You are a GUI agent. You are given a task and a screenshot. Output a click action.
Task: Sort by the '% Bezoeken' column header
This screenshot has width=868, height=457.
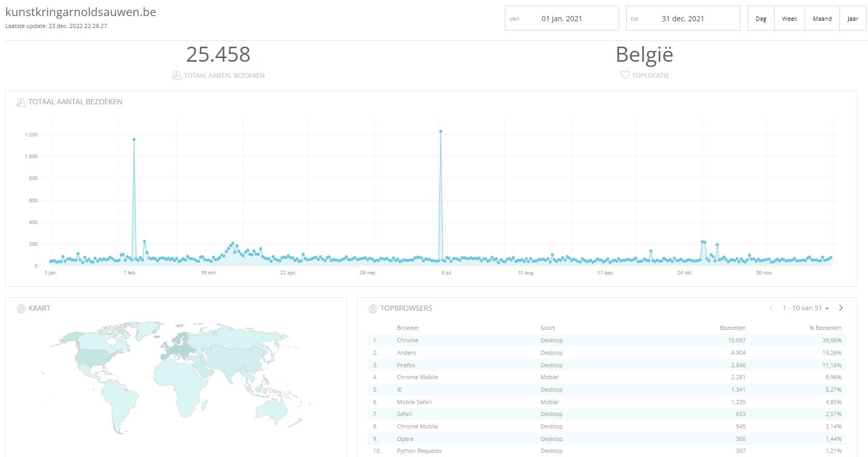tap(825, 328)
